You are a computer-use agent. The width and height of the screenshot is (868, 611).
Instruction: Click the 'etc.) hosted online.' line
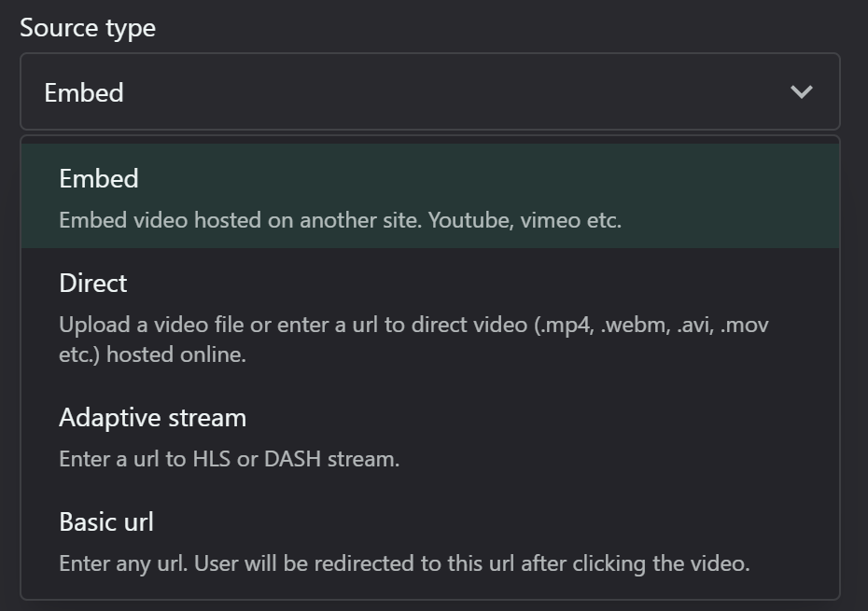[x=152, y=354]
